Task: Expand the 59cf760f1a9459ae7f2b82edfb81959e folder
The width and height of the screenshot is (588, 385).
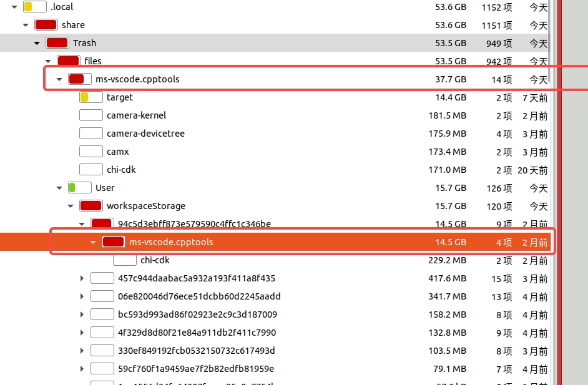Action: click(x=82, y=369)
